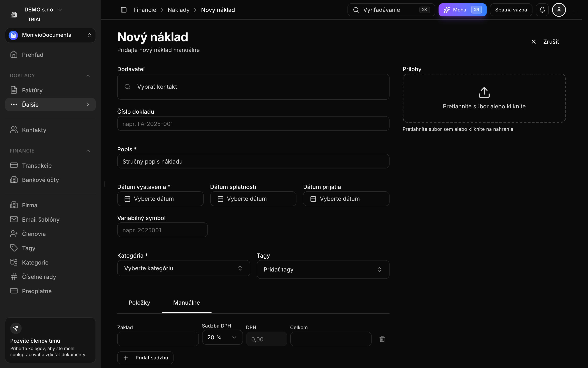Click the Vybrať kontakt supplier field
Viewport: 588px width, 368px height.
pos(253,87)
